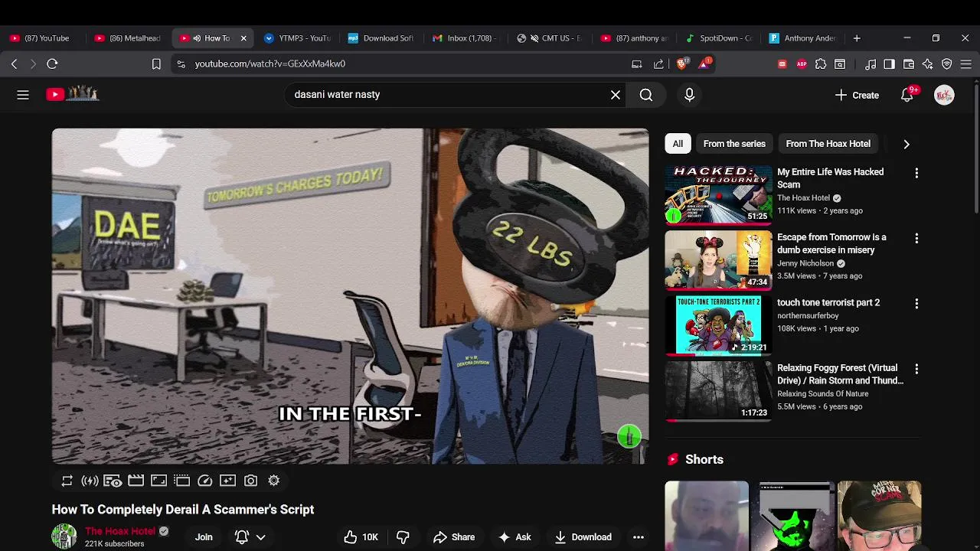The width and height of the screenshot is (980, 551).
Task: Open a new browser tab with plus
Action: (x=857, y=38)
